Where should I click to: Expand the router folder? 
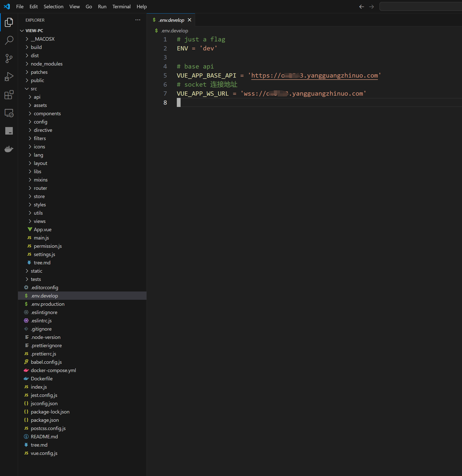tap(30, 188)
